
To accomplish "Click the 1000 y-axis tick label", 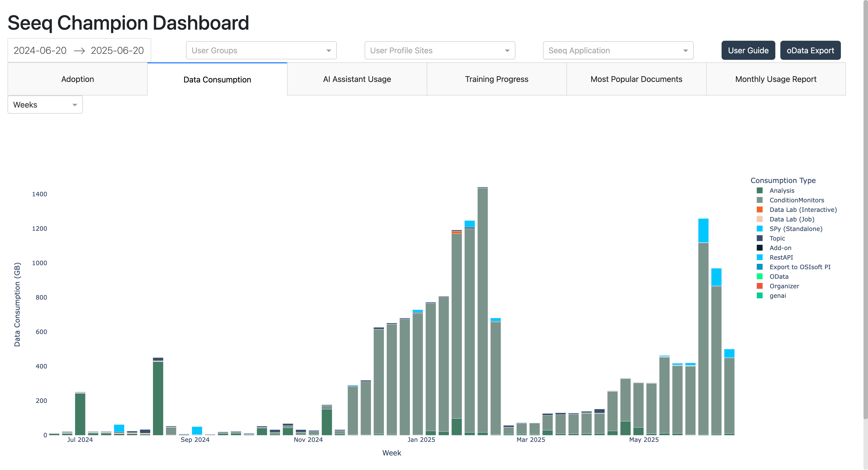I will pyautogui.click(x=39, y=263).
